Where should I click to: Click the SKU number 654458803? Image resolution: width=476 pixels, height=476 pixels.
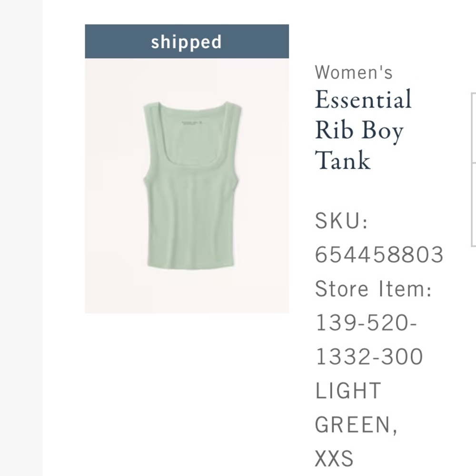(378, 255)
